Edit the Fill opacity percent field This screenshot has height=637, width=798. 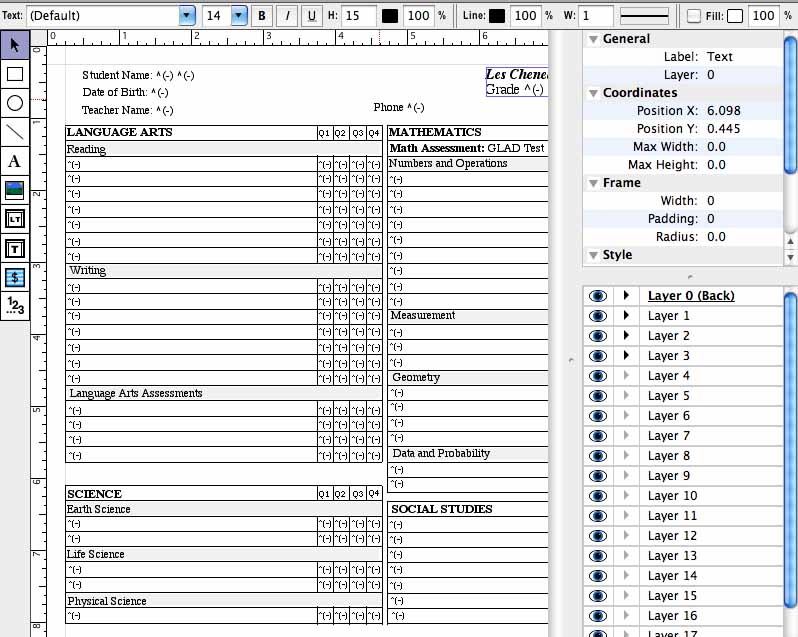[x=763, y=16]
